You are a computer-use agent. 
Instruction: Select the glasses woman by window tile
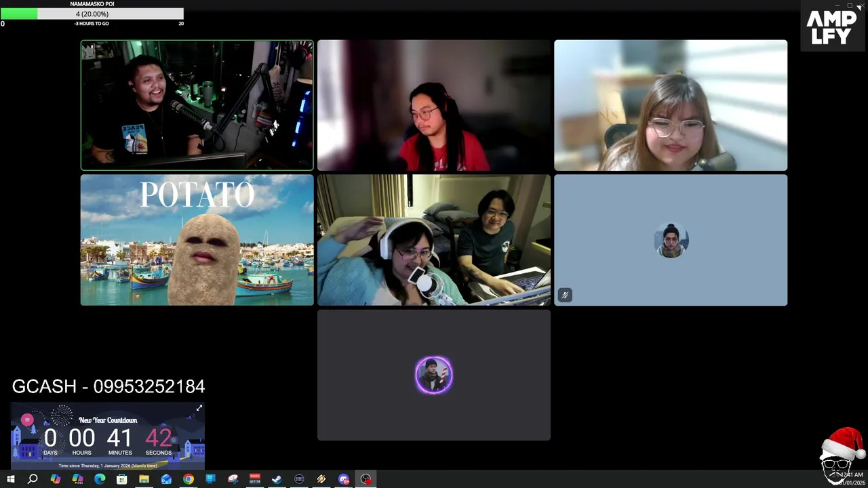[x=671, y=105]
